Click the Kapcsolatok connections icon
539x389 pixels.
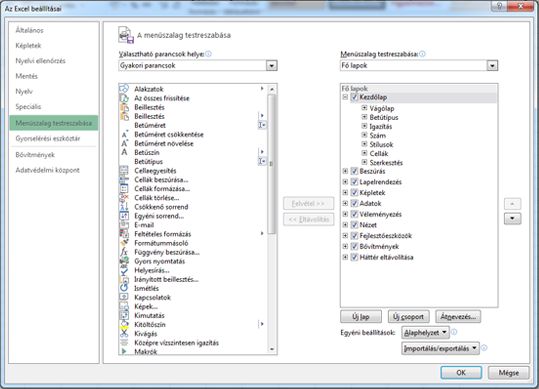tap(124, 297)
